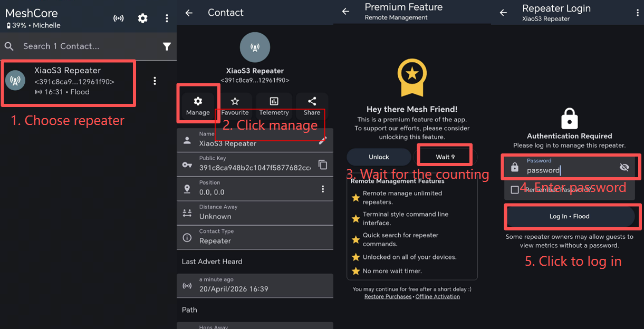Screen dimensions: 644x329
Task: Share the XiaoS3 Repeater contact
Action: pyautogui.click(x=312, y=105)
